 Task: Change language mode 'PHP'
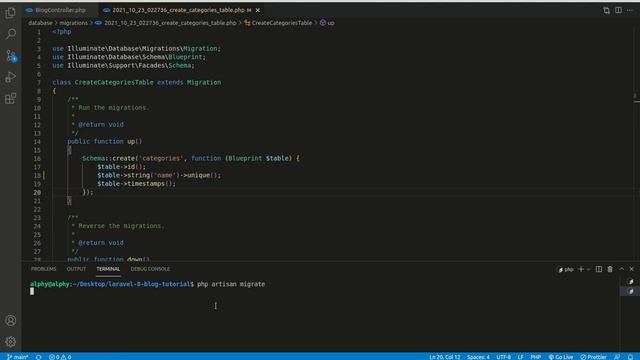[x=536, y=357]
